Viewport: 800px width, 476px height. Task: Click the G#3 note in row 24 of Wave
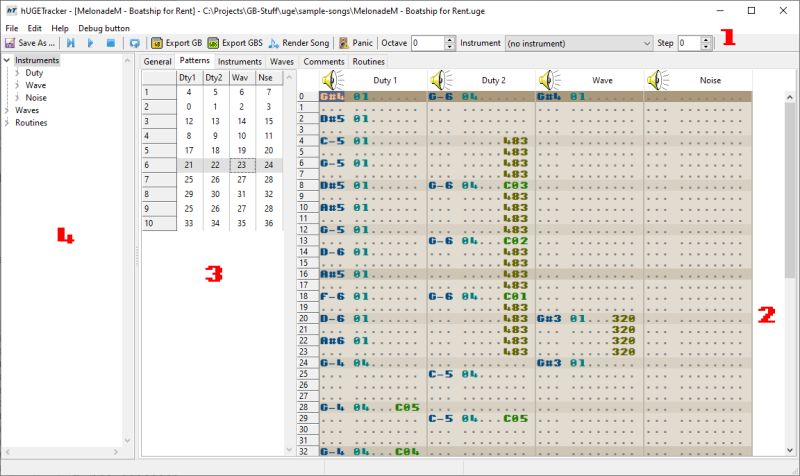549,363
